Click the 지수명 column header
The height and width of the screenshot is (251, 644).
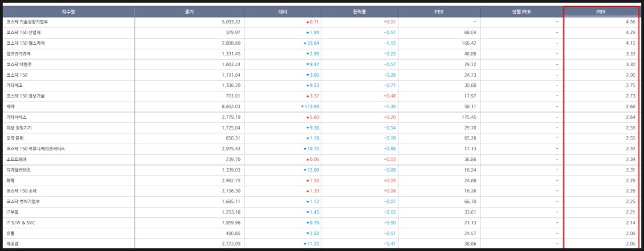(x=68, y=12)
